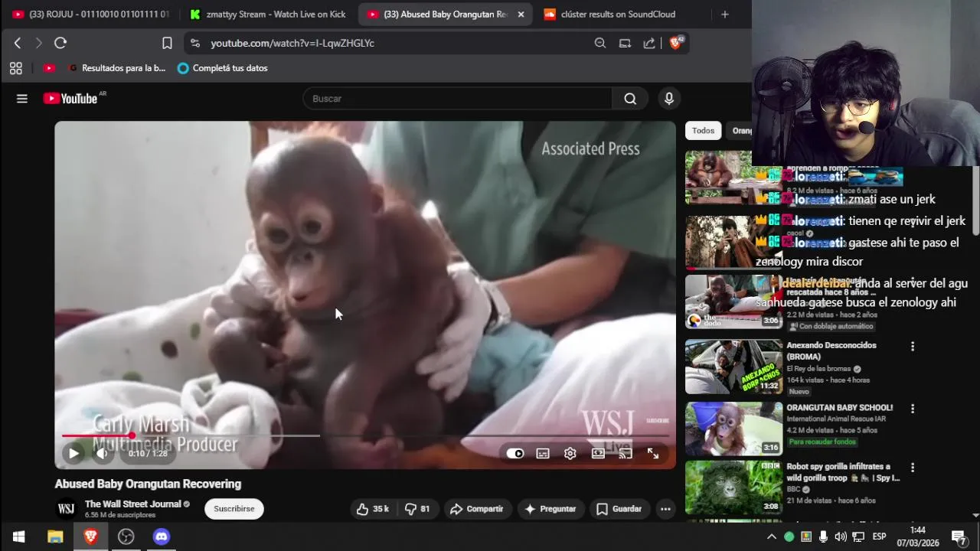
Task: Select the Todos filter chip
Action: (x=703, y=131)
